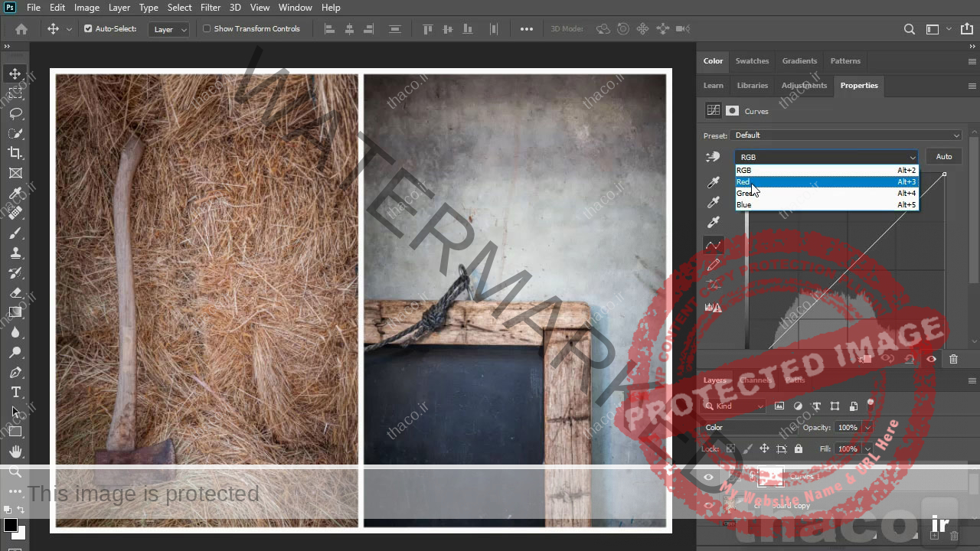
Task: Select the Brush tool
Action: pos(15,233)
